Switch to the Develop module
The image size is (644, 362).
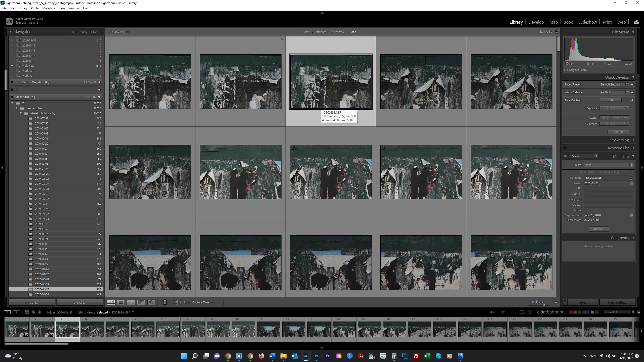point(536,22)
